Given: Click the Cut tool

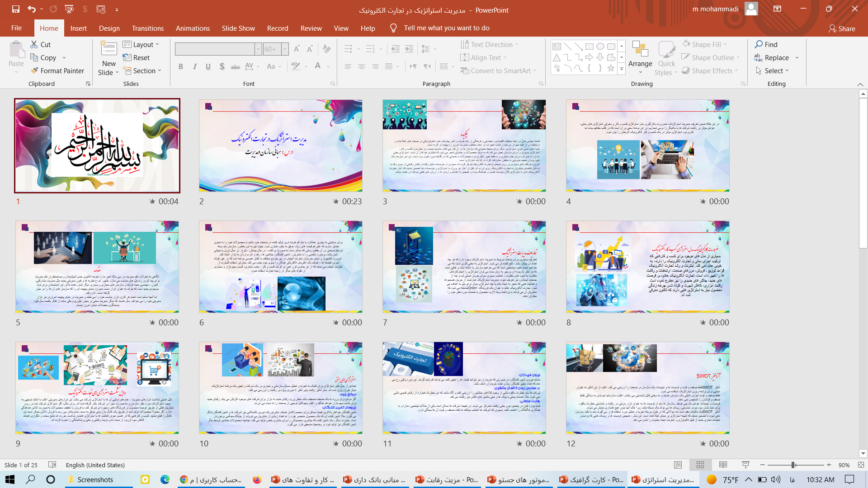Looking at the screenshot, I should 41,44.
